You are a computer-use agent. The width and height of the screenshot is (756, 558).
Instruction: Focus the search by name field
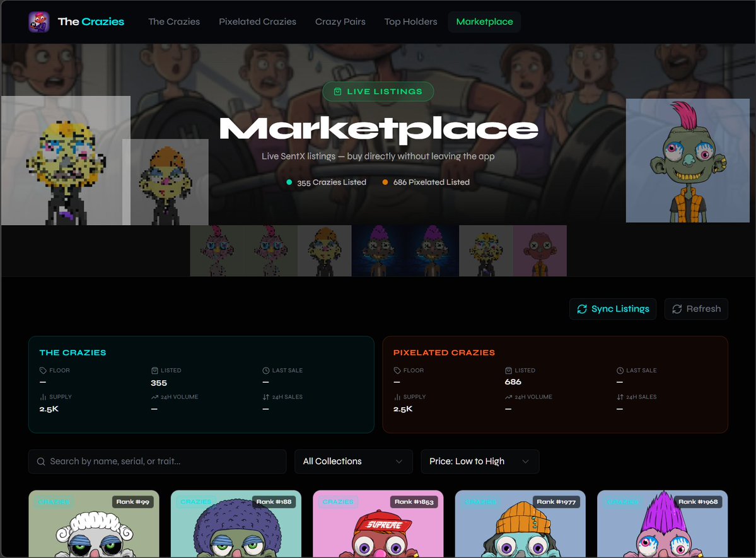tap(158, 462)
